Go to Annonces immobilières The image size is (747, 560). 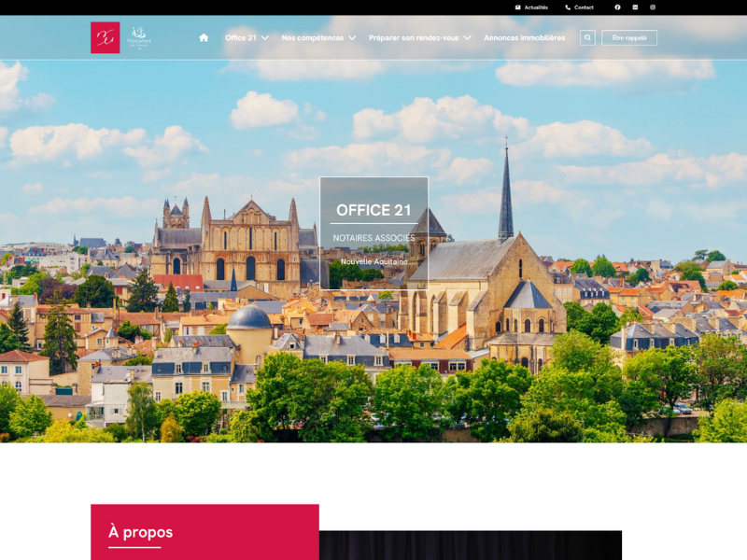pos(525,37)
